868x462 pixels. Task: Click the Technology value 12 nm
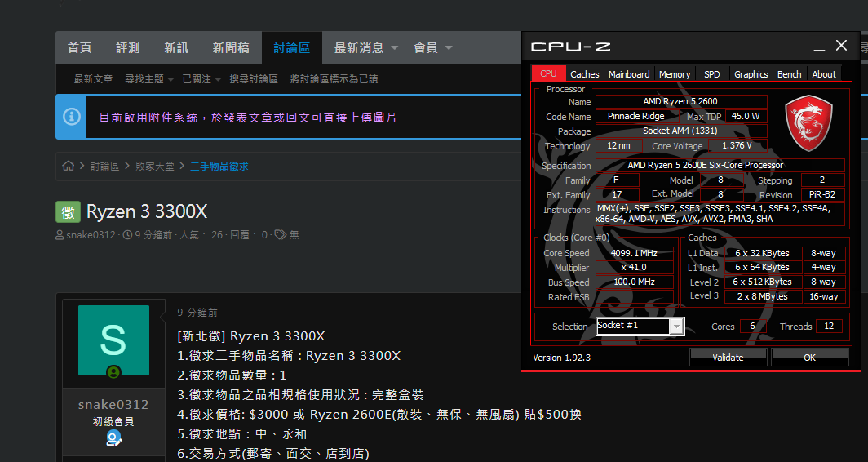coord(619,145)
